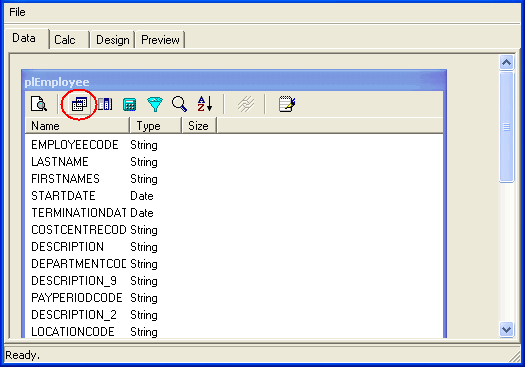Select the PAYPERIODCODE field

(x=77, y=298)
